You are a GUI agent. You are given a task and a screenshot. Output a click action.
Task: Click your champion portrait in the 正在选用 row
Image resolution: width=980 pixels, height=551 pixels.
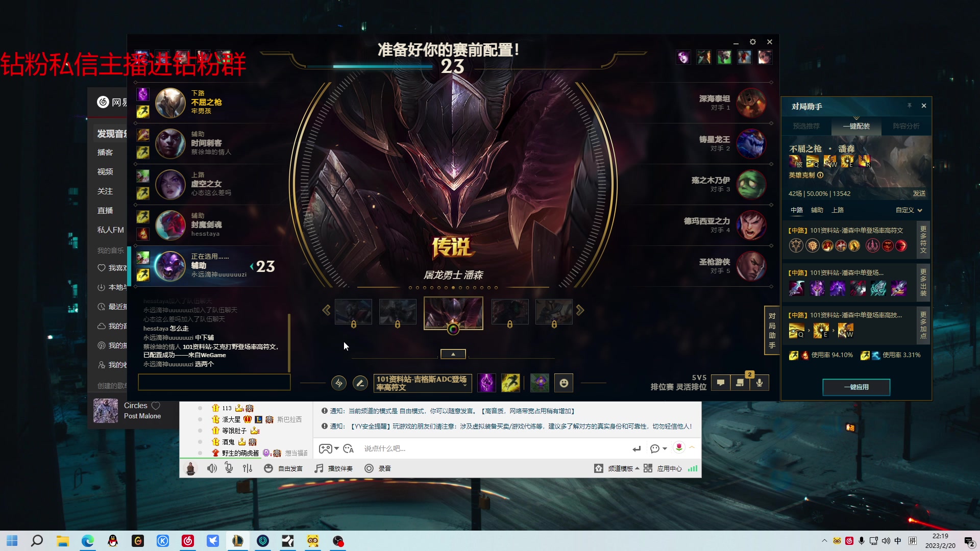pos(170,266)
